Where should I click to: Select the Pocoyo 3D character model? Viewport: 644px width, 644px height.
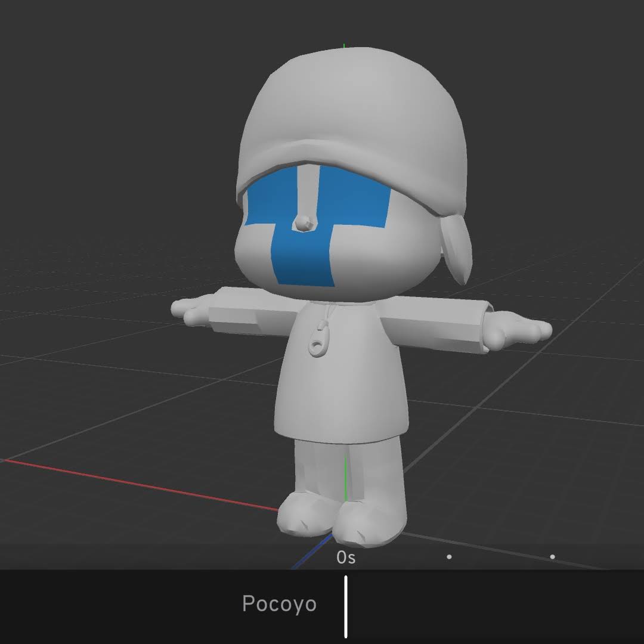coord(361,297)
